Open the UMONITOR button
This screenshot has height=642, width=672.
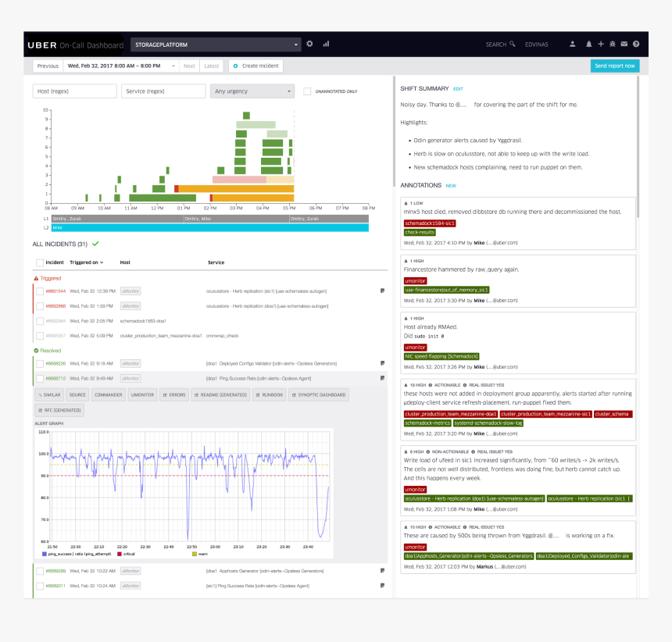(x=142, y=395)
